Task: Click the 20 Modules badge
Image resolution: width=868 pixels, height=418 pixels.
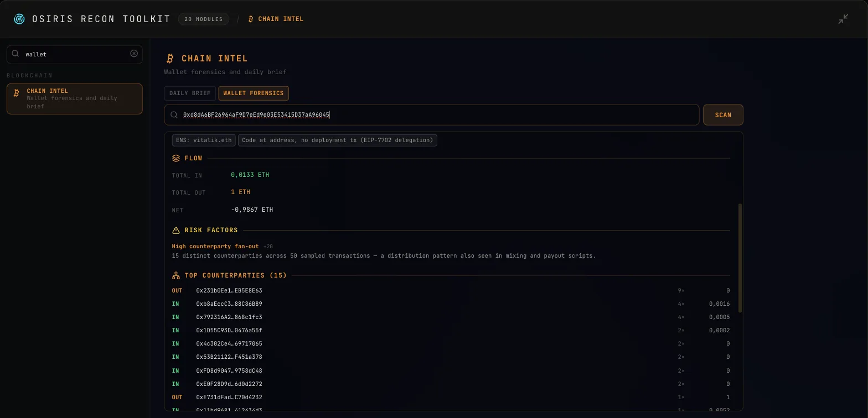Action: coord(204,19)
